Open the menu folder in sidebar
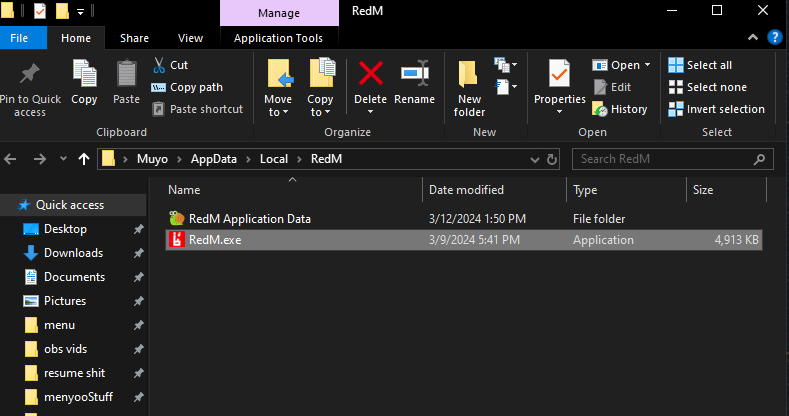Image resolution: width=789 pixels, height=416 pixels. click(59, 325)
